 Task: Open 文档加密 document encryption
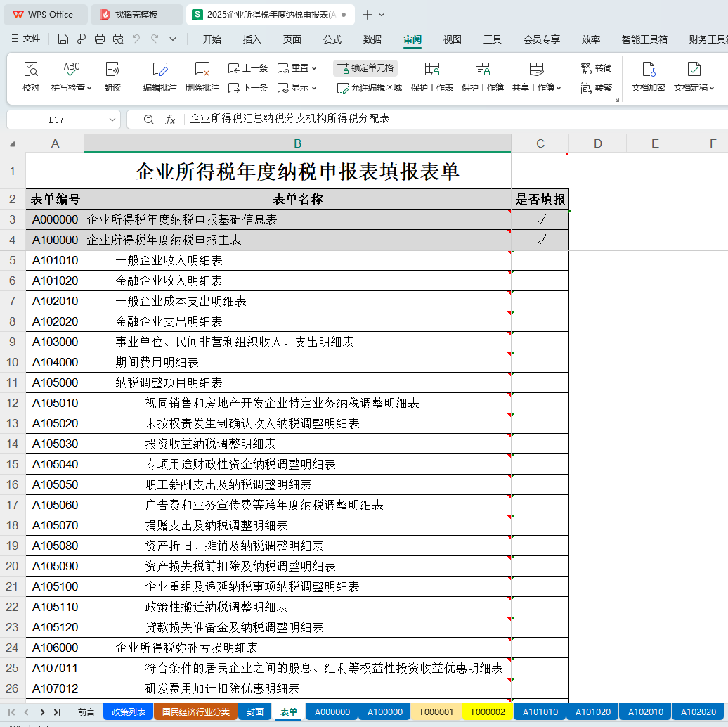(x=648, y=77)
